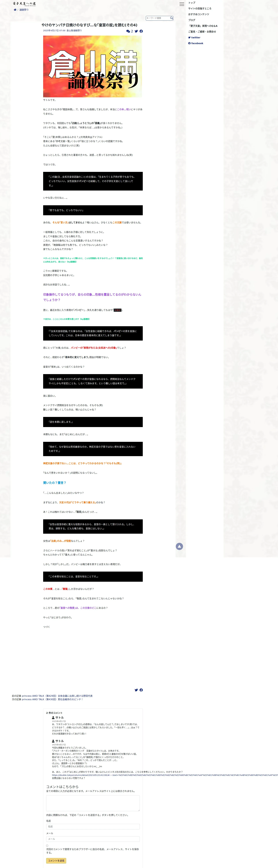
Task: Click the 愛子天皇への道 site logo
Action: pos(24,4)
